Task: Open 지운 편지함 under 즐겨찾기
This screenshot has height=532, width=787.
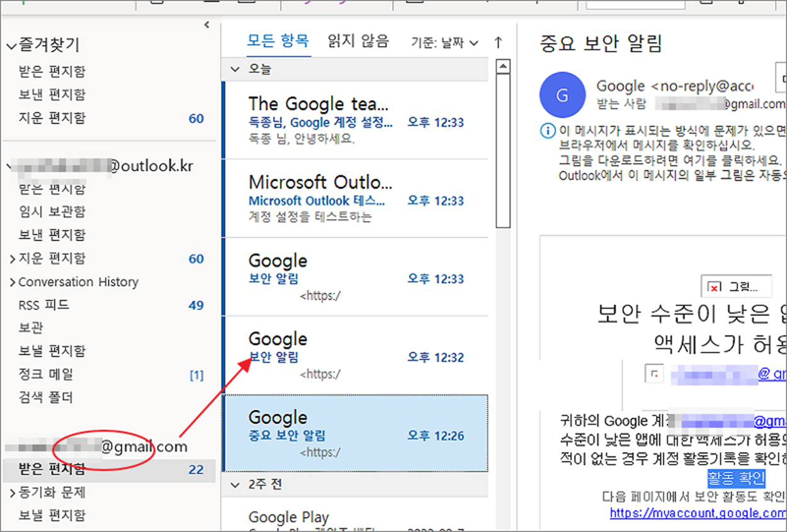Action: point(52,118)
